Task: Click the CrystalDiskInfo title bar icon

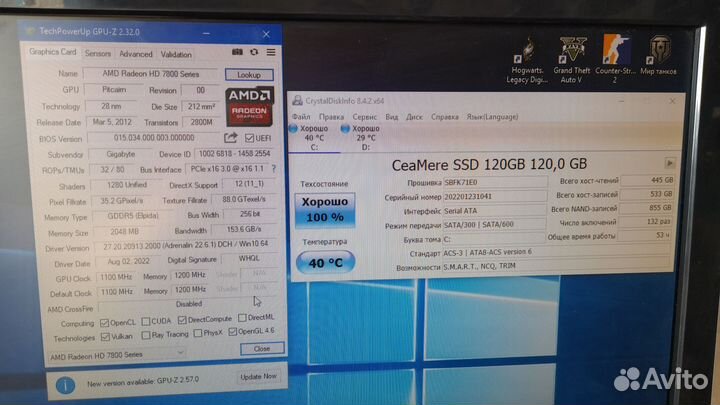Action: 298,101
